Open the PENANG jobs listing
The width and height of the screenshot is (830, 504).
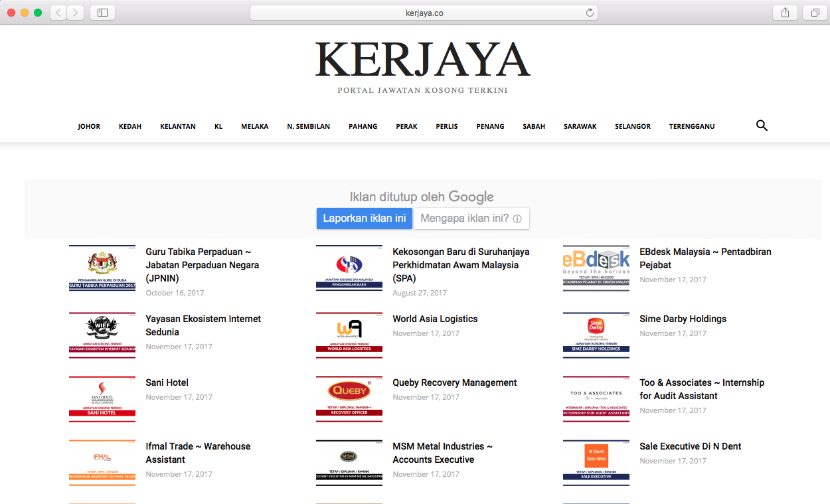pos(490,126)
